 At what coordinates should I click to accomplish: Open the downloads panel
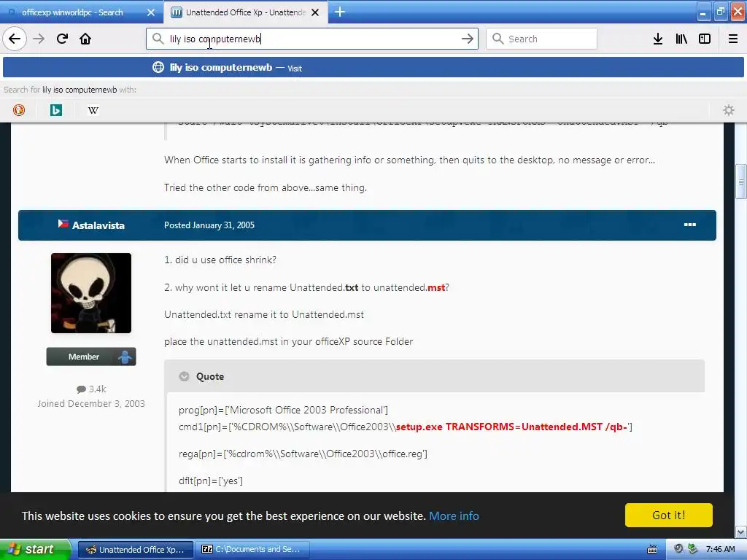coord(658,39)
